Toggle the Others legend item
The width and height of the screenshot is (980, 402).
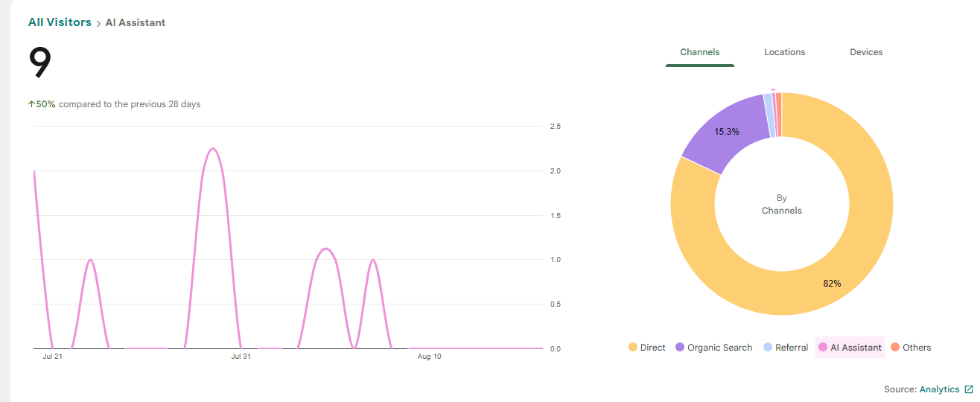(911, 348)
